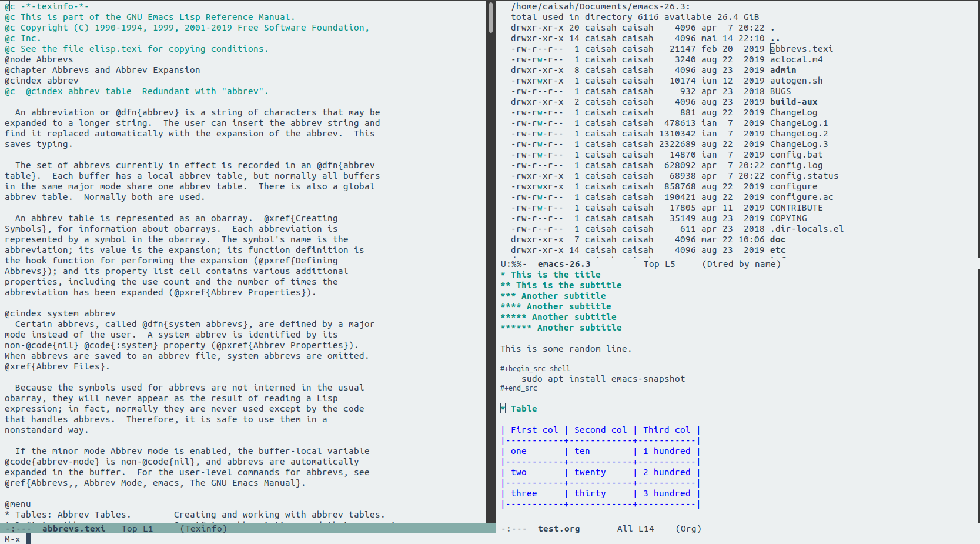Image resolution: width=980 pixels, height=544 pixels.
Task: Enter the doc directory
Action: [x=778, y=239]
